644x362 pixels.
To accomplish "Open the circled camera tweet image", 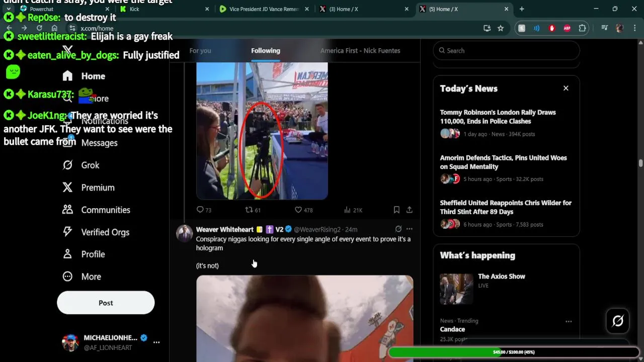I will point(262,131).
